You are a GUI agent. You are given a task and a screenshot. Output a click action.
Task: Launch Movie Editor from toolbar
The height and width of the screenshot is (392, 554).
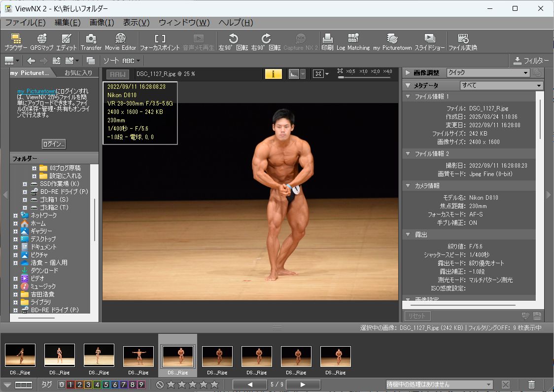(x=120, y=42)
